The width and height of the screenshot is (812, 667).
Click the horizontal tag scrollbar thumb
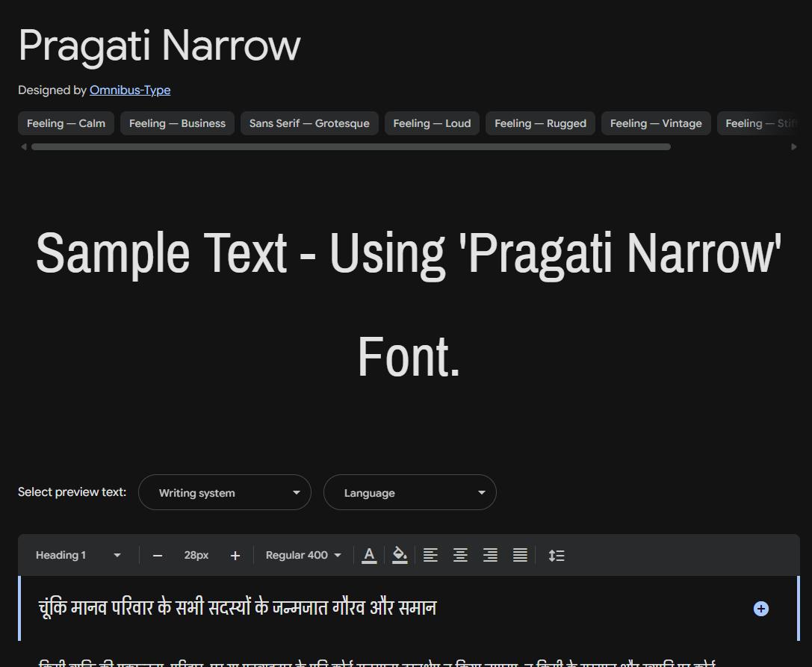[x=351, y=147]
